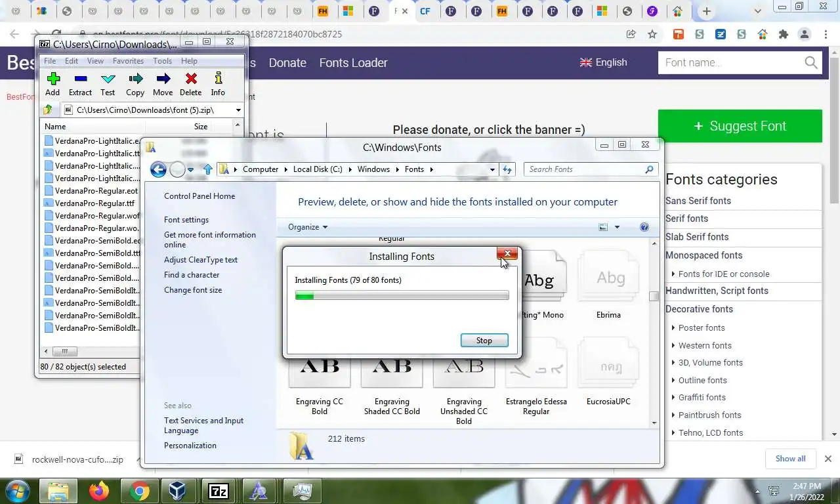The image size is (840, 504).
Task: Open Firefox from the taskbar
Action: tap(99, 491)
